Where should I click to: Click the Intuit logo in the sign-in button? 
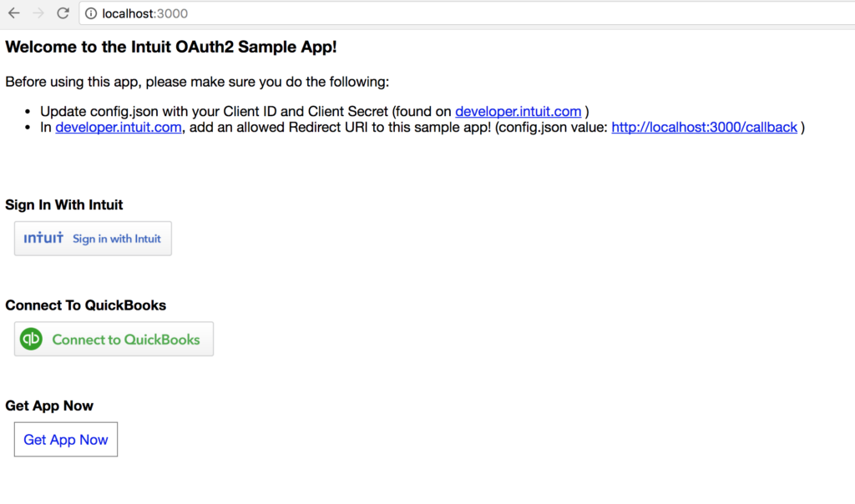pyautogui.click(x=43, y=238)
